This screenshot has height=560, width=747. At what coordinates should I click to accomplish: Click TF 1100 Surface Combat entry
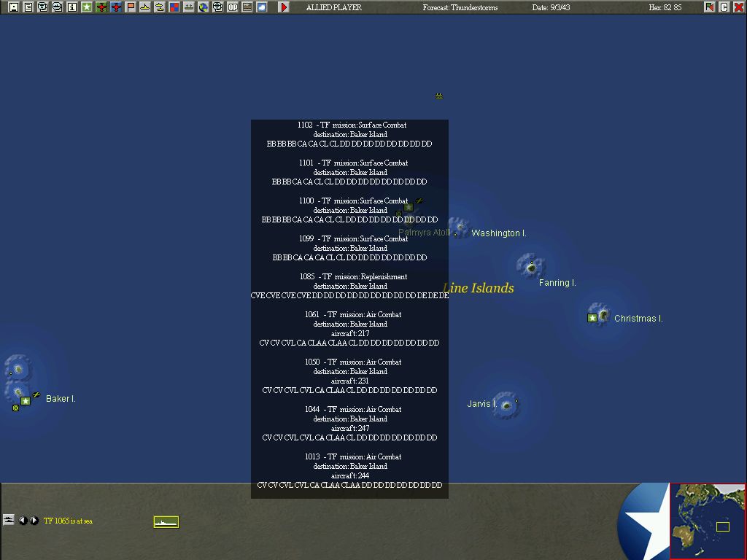(349, 210)
